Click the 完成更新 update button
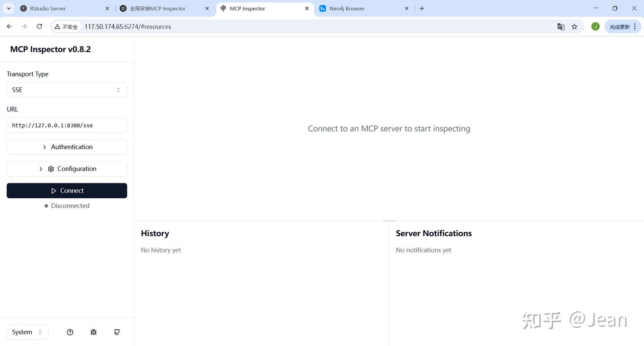 (x=620, y=26)
